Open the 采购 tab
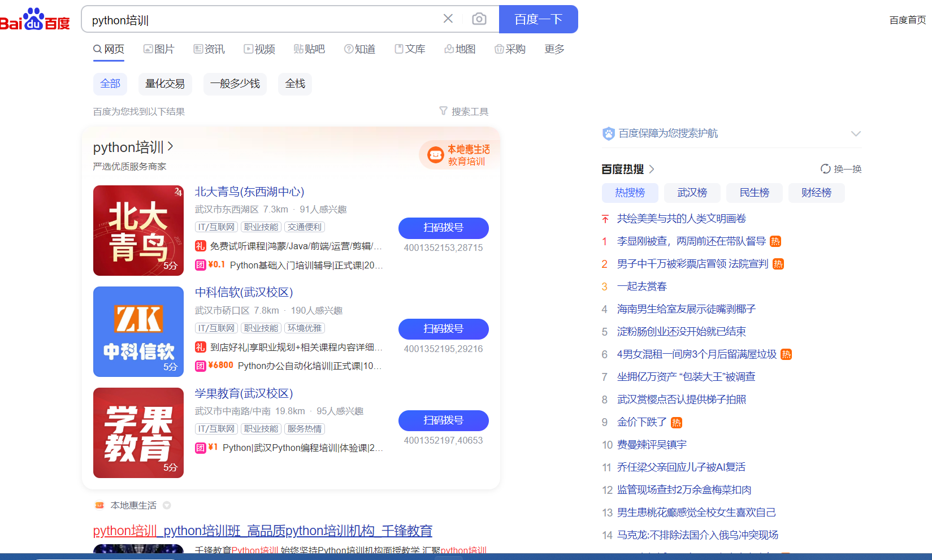932x560 pixels. [510, 49]
